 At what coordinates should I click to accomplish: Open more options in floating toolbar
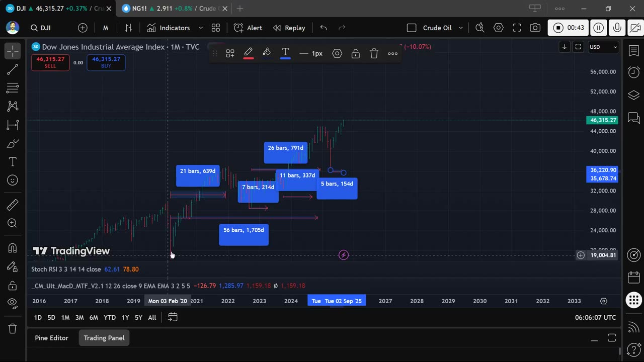coord(393,53)
